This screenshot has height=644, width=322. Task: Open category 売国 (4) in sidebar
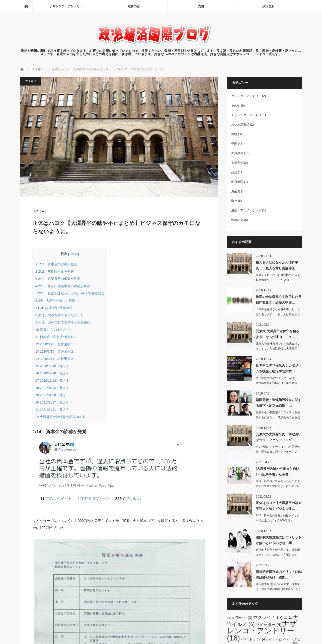236,144
